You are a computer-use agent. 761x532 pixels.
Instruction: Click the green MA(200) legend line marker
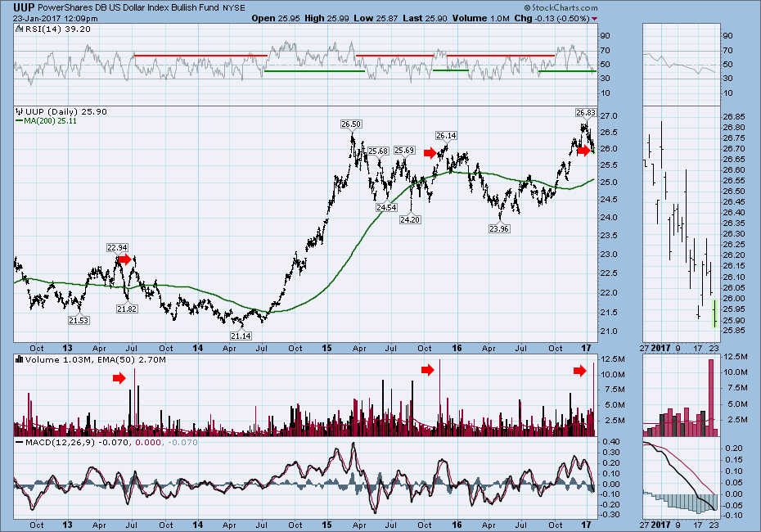[x=20, y=121]
